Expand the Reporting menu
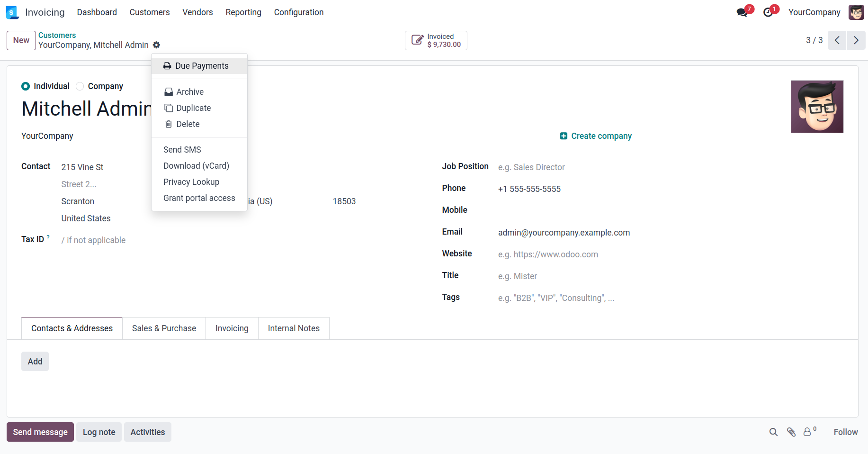This screenshot has width=868, height=454. pyautogui.click(x=243, y=12)
